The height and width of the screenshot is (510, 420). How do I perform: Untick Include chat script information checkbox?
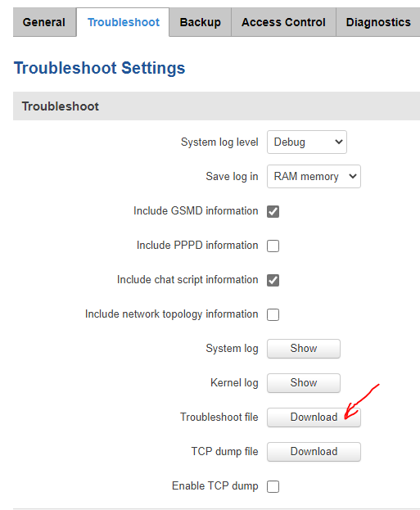(273, 280)
